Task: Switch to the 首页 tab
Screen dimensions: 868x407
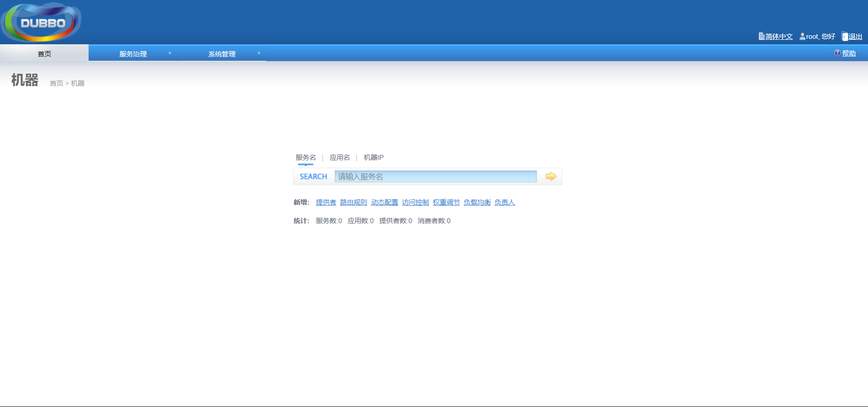Action: coord(44,53)
